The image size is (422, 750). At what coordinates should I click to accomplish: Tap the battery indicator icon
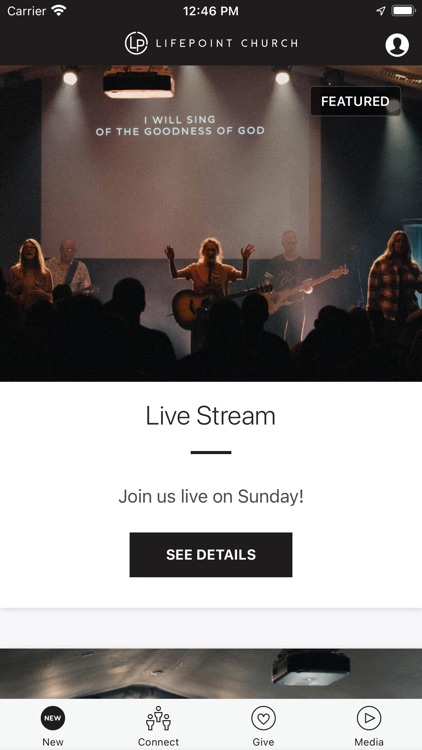click(x=403, y=11)
